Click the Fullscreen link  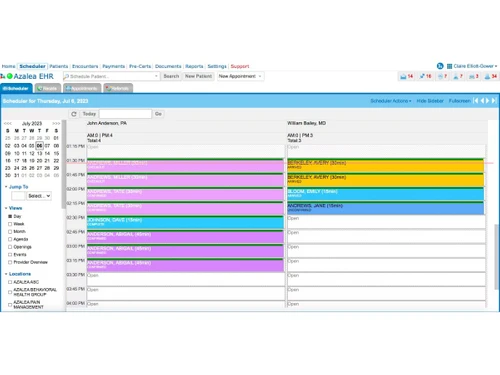460,101
